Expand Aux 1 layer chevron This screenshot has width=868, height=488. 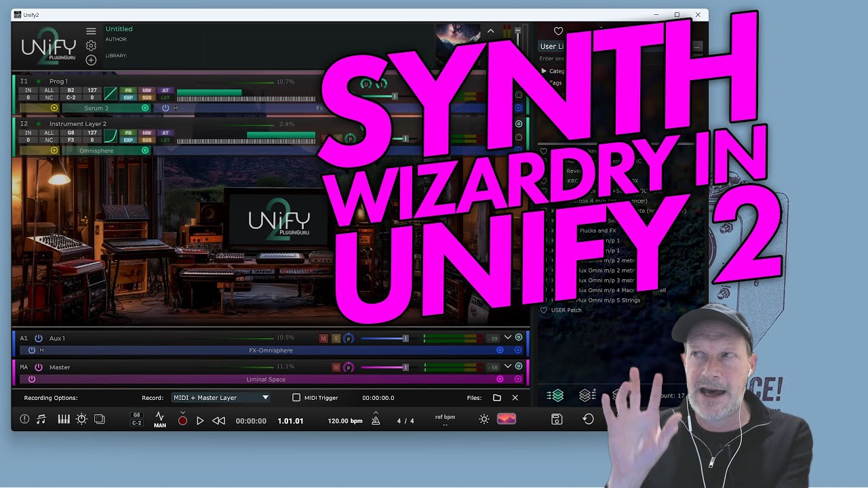click(507, 338)
